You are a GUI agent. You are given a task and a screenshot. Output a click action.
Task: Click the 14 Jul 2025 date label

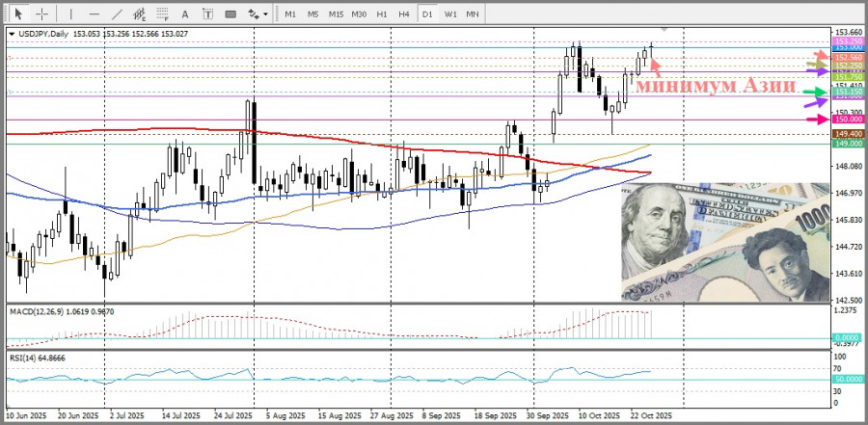coord(181,415)
